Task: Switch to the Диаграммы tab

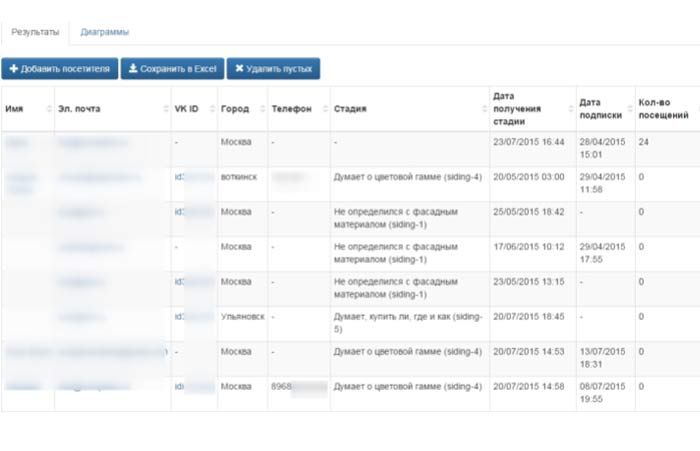Action: point(104,32)
